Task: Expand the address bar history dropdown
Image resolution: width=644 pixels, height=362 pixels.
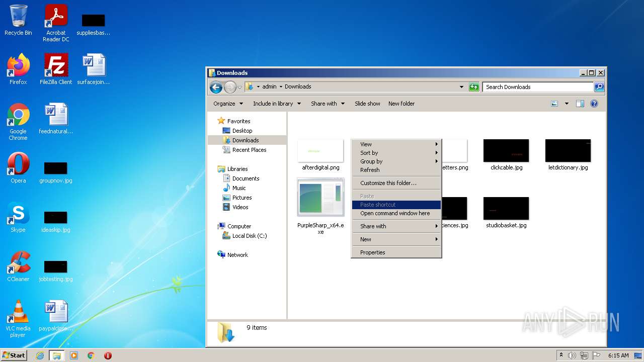Action: [461, 87]
